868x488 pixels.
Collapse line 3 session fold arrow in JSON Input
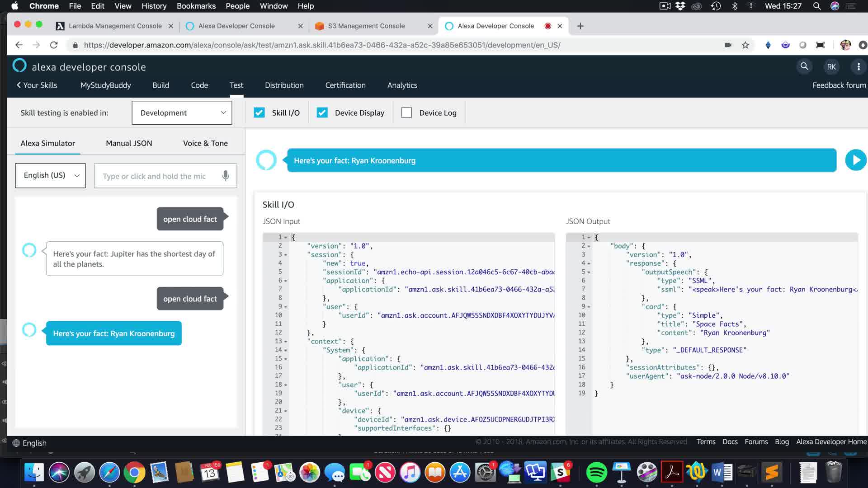(286, 255)
